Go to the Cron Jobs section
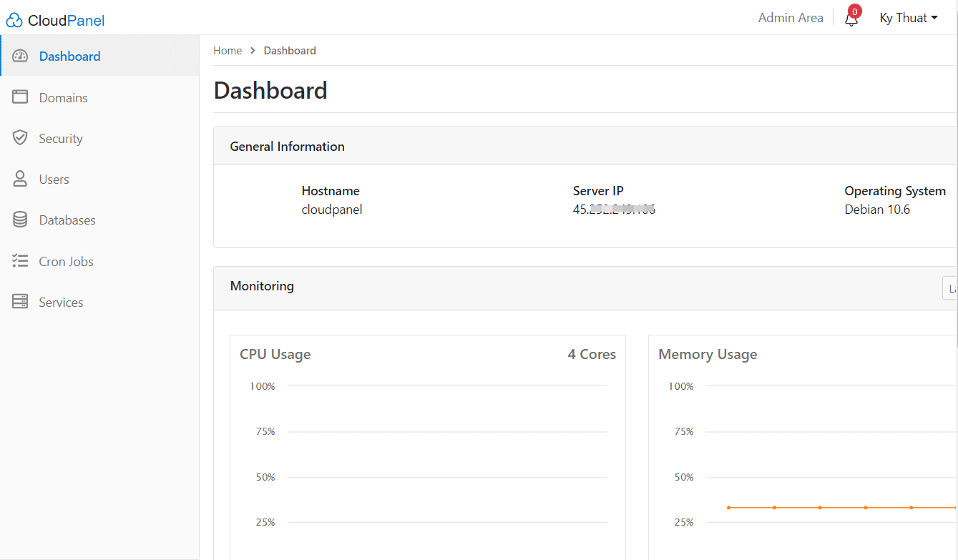This screenshot has width=958, height=560. (66, 262)
